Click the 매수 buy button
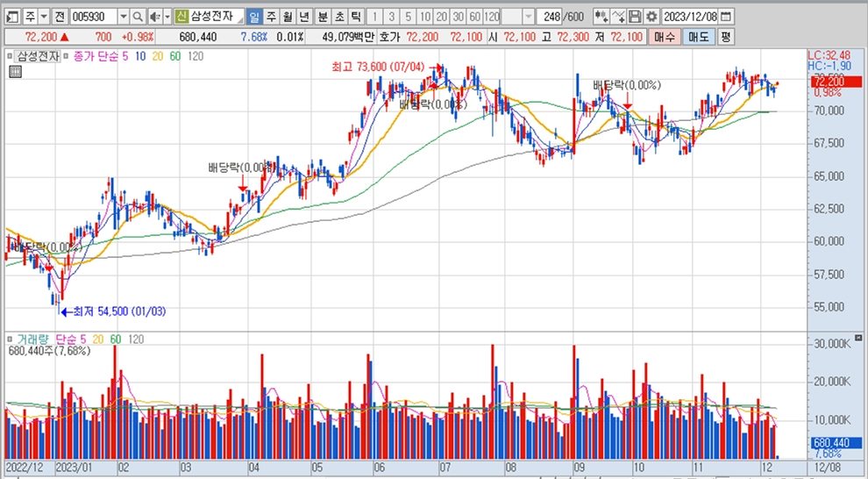The height and width of the screenshot is (479, 868). click(x=665, y=37)
